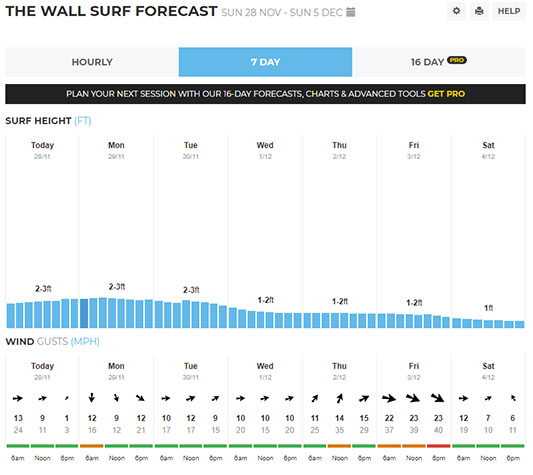This screenshot has height=475, width=533.
Task: Select Sat 4/12 wind column header
Action: pos(488,371)
